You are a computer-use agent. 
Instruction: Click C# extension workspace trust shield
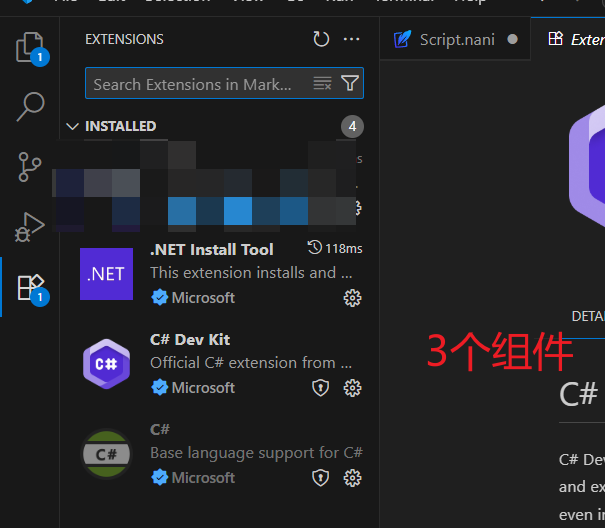320,478
